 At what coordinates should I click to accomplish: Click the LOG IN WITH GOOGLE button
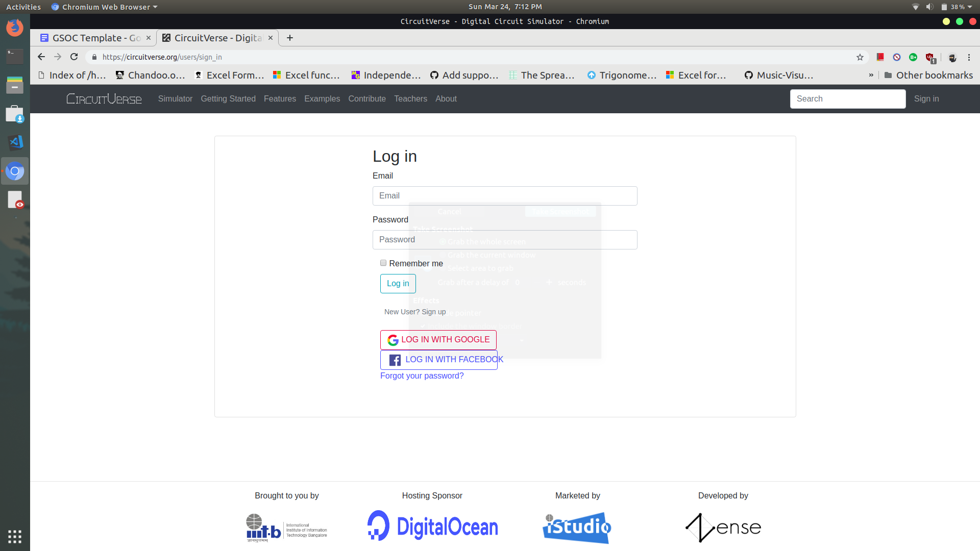438,339
